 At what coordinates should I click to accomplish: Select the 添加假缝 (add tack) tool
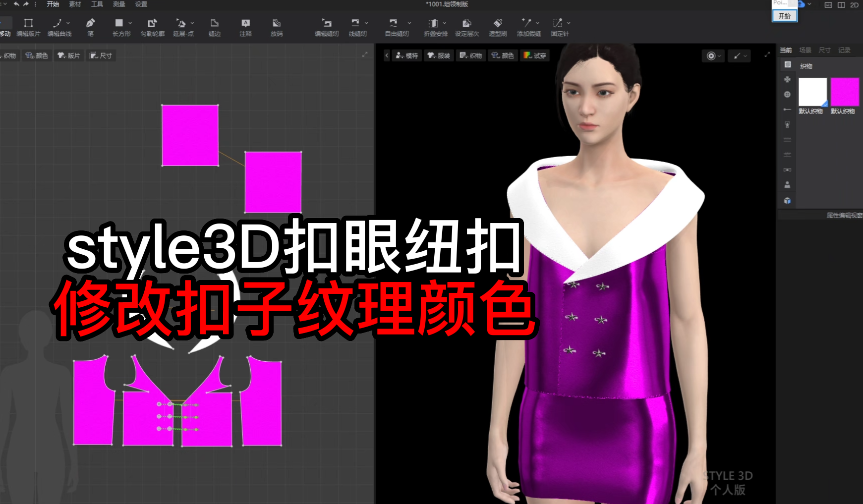coord(528,27)
